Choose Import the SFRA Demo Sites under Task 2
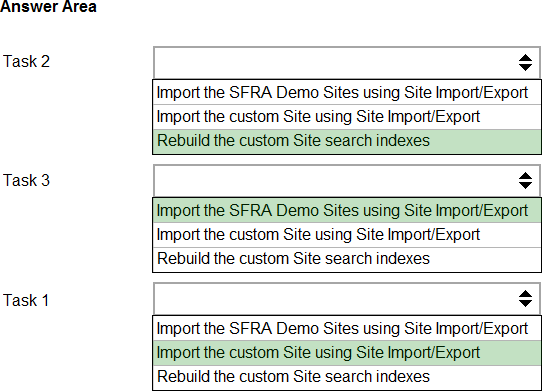This screenshot has width=542, height=391. coord(347,93)
